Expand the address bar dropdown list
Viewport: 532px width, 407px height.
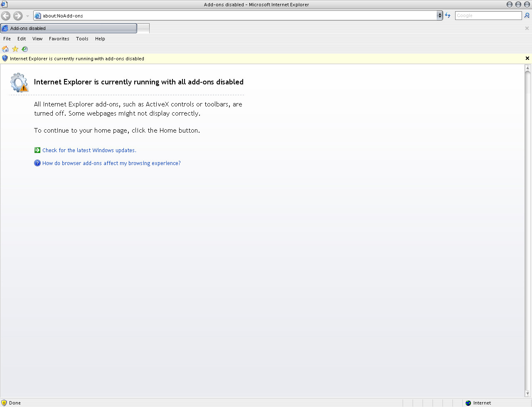(x=440, y=16)
